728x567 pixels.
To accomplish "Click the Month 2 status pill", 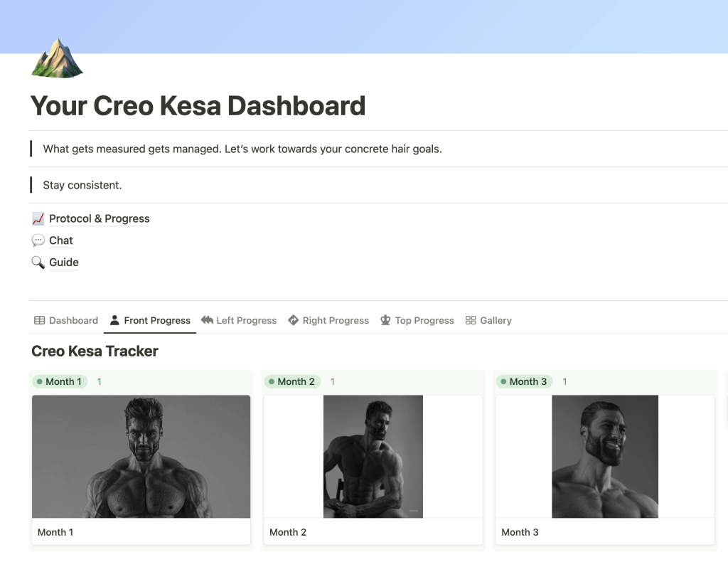I will (x=292, y=381).
